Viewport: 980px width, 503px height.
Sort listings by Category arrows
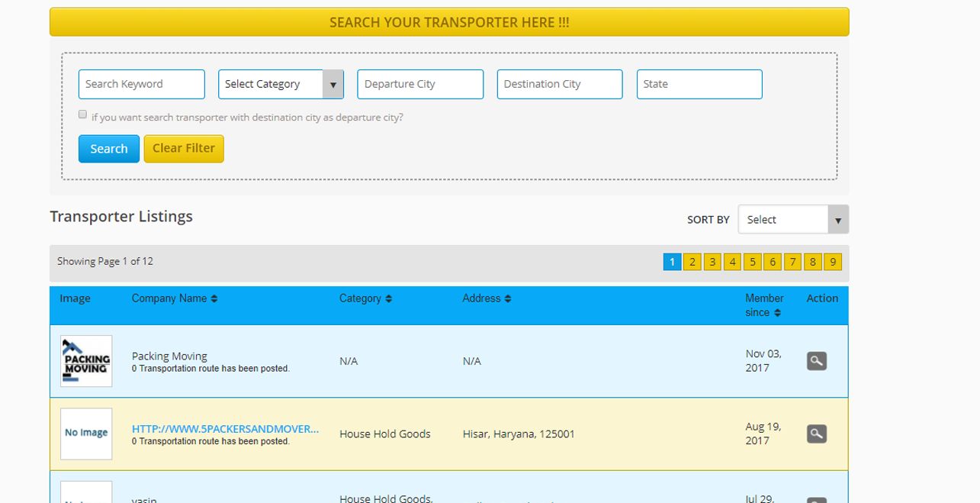pyautogui.click(x=389, y=298)
